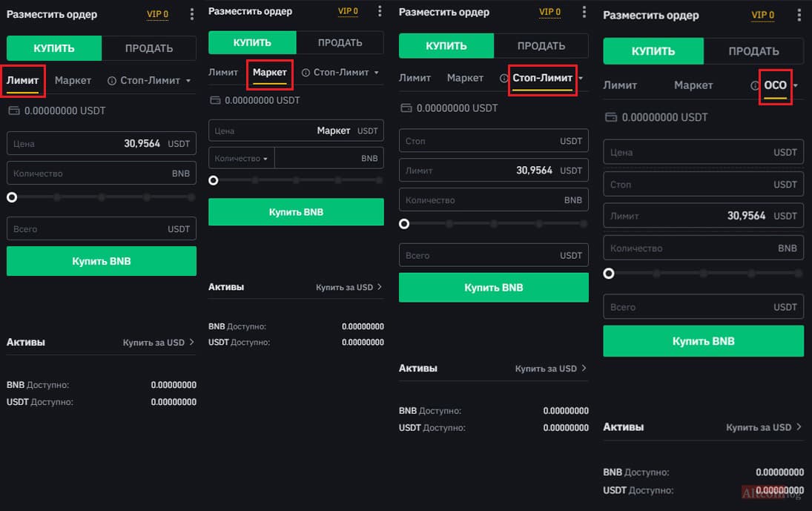812x511 pixels.
Task: Open three-dot menu in Stop-Limit order panel
Action: 584,12
